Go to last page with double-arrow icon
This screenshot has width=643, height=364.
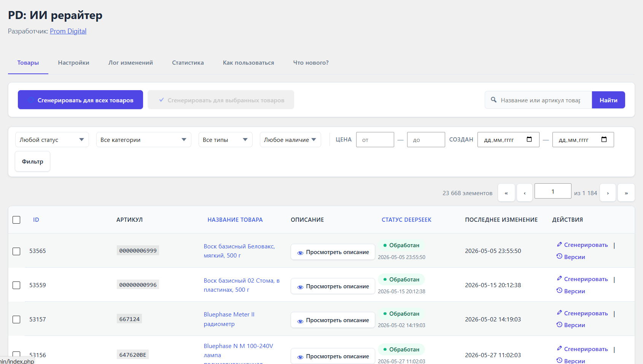click(x=626, y=193)
